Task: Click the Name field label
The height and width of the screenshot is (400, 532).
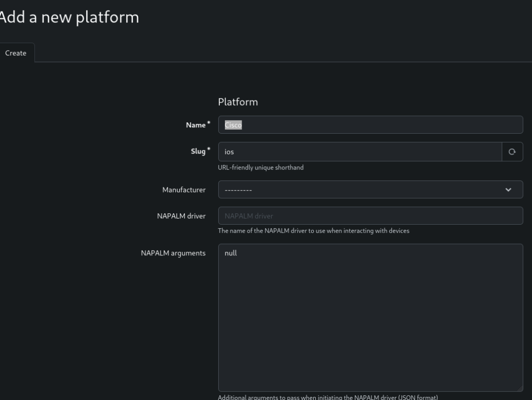Action: coord(195,125)
